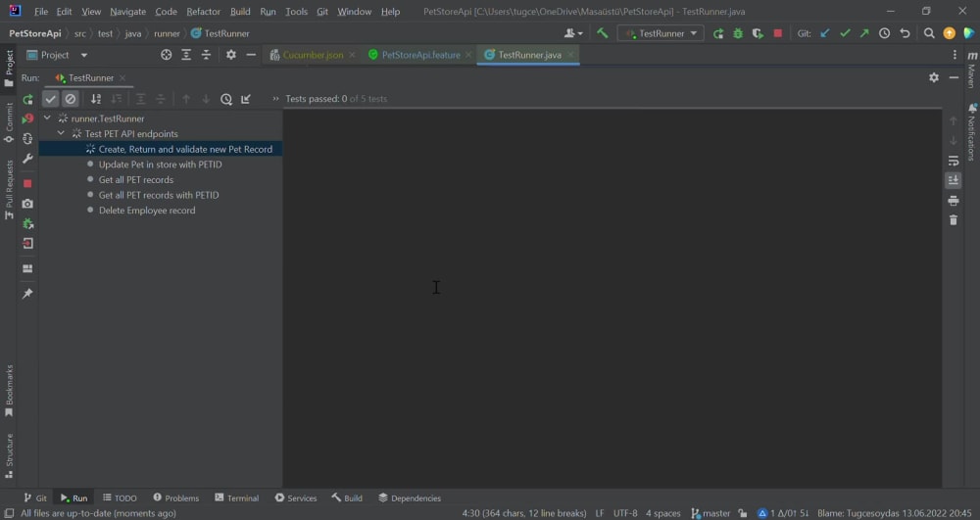Toggle scroll to end in console
The height and width of the screenshot is (520, 980).
(954, 180)
